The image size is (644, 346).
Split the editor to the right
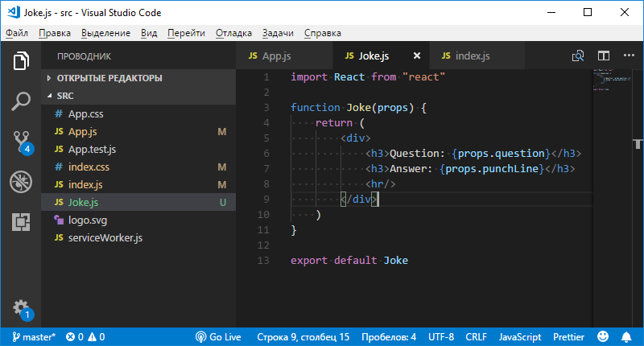pos(603,56)
